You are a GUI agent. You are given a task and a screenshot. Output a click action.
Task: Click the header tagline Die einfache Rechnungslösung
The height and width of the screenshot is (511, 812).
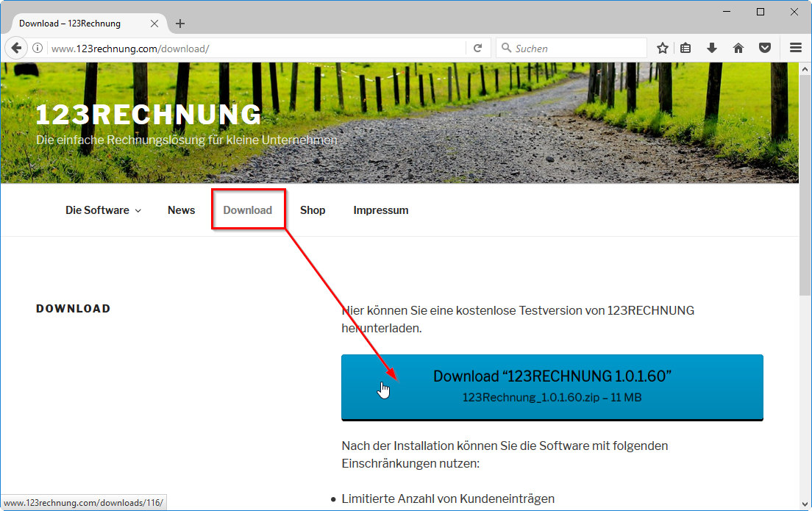click(x=186, y=140)
